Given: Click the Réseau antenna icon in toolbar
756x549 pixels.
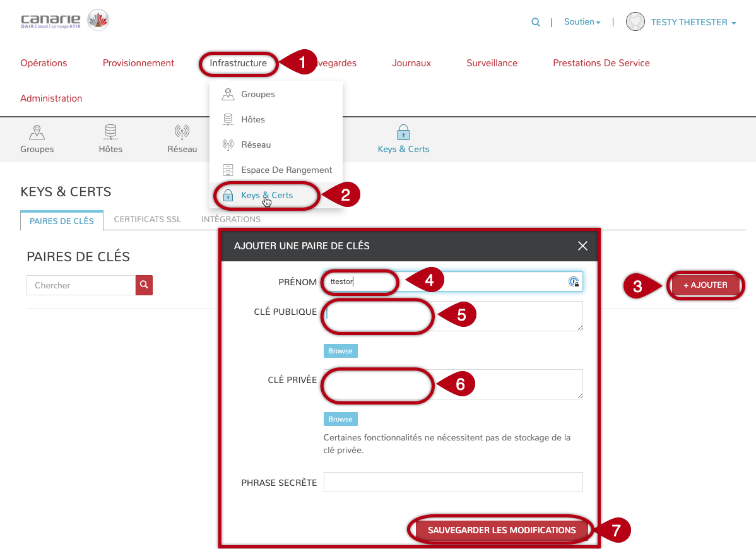Looking at the screenshot, I should click(182, 133).
